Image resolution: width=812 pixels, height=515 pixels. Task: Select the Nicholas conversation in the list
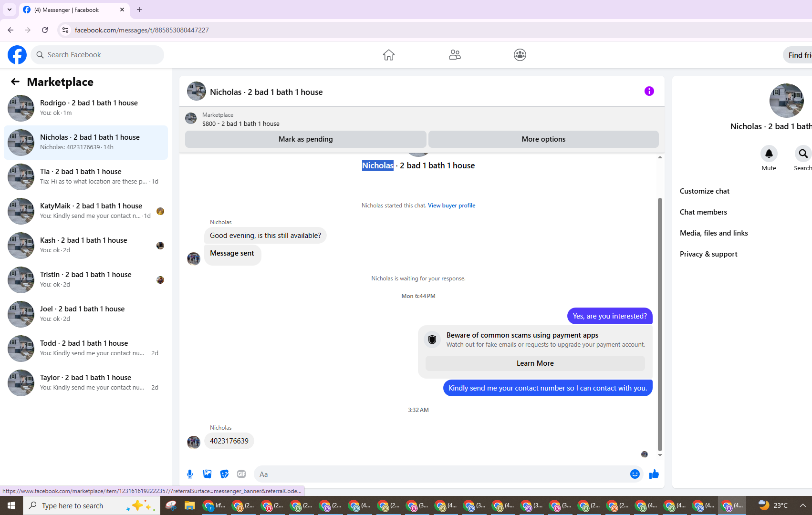[x=86, y=142]
